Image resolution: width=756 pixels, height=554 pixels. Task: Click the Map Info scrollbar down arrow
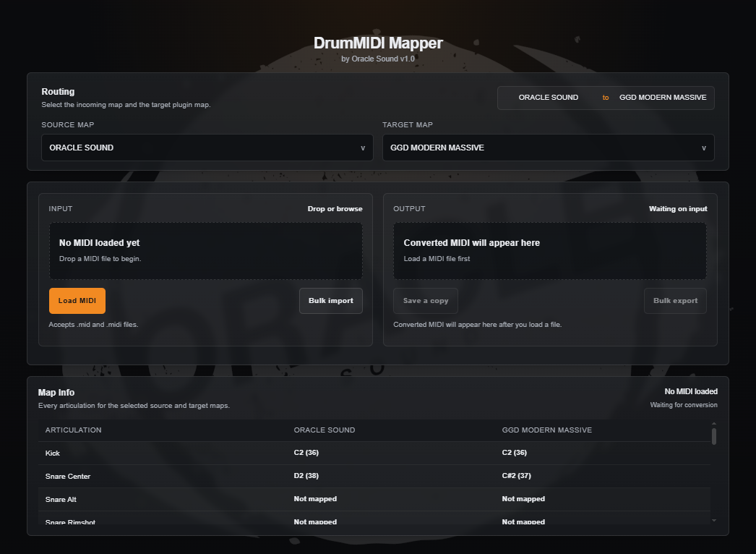pyautogui.click(x=714, y=519)
